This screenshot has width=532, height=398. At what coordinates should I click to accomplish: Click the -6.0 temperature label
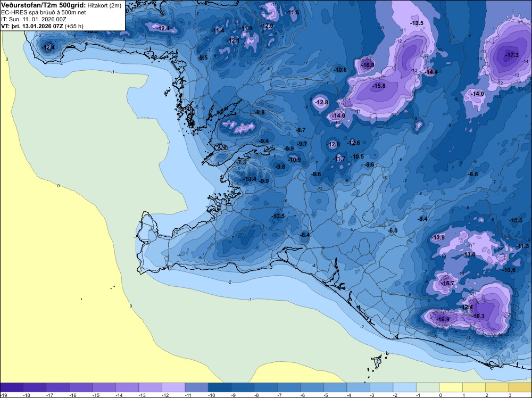pyautogui.click(x=392, y=231)
